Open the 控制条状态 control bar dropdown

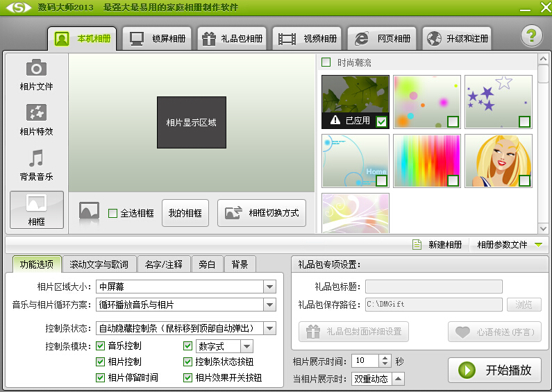click(x=269, y=328)
